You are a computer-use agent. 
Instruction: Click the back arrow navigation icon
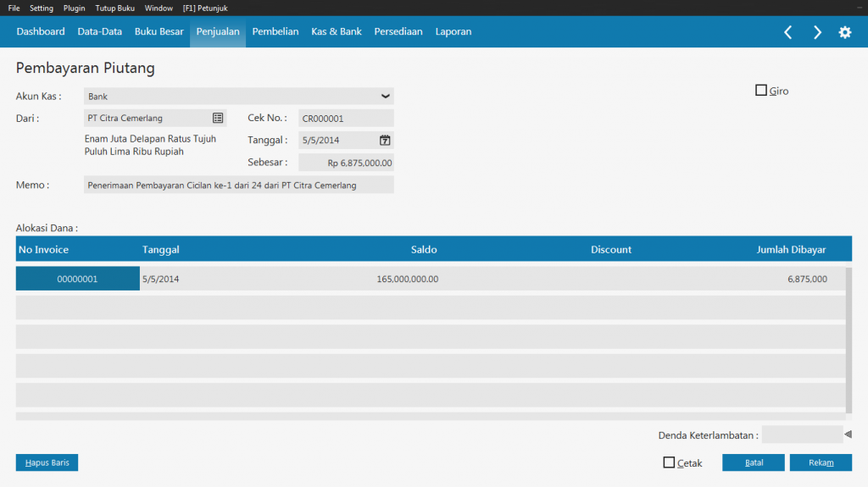pos(787,32)
